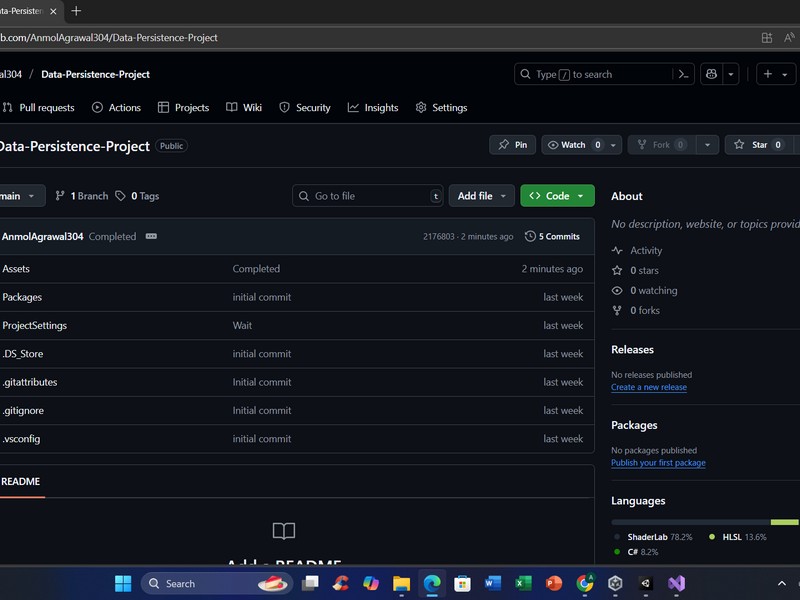800x600 pixels.
Task: Open the Wiki tab
Action: click(x=244, y=108)
